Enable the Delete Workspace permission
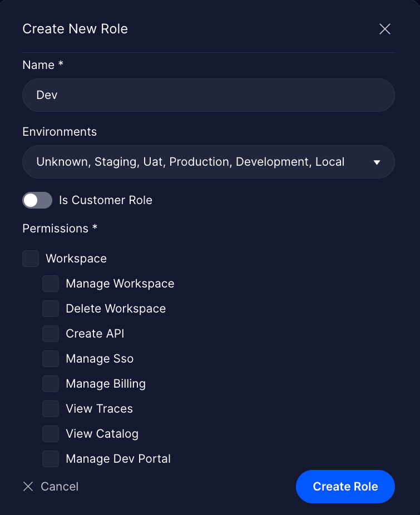 tap(51, 309)
